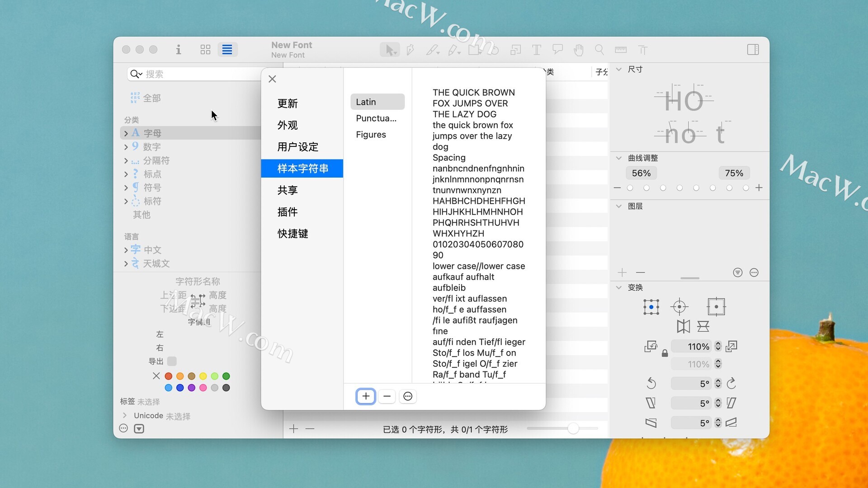
Task: Increase the scale percentage stepper
Action: [x=718, y=344]
